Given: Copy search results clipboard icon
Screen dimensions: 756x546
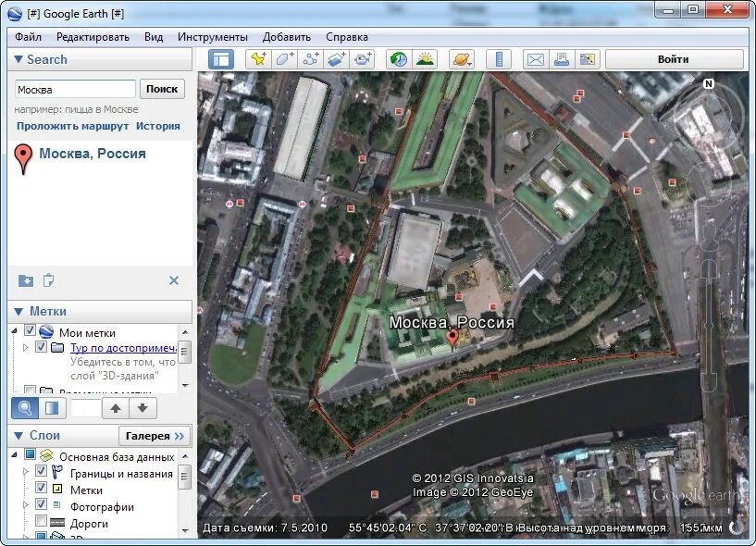Looking at the screenshot, I should pyautogui.click(x=48, y=280).
